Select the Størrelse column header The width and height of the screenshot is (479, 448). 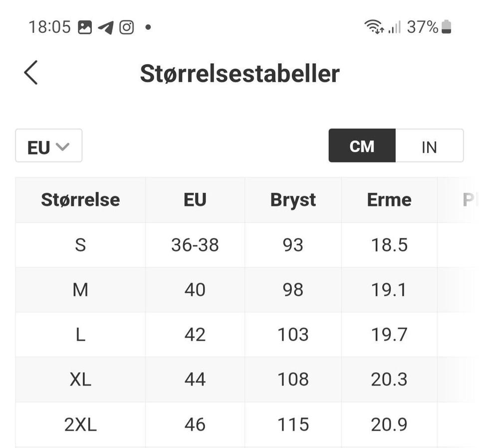click(80, 200)
